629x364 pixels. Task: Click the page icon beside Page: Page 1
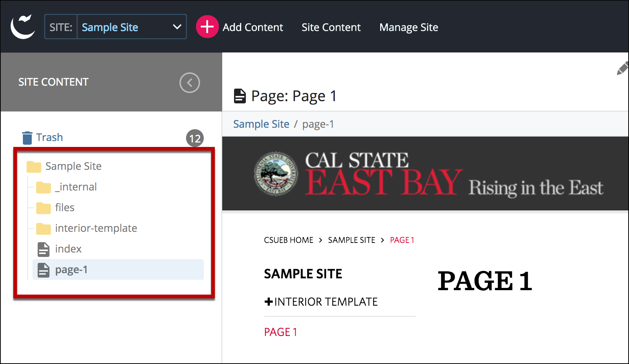240,96
